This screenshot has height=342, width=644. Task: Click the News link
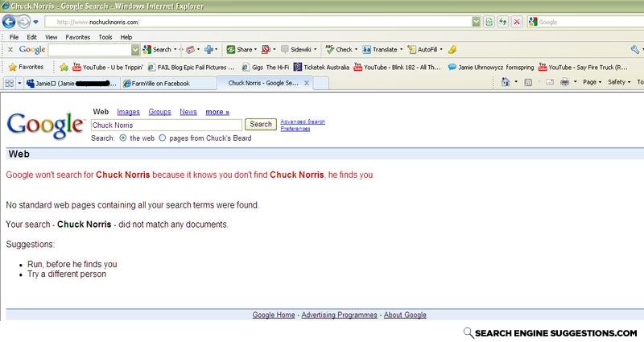tap(188, 112)
